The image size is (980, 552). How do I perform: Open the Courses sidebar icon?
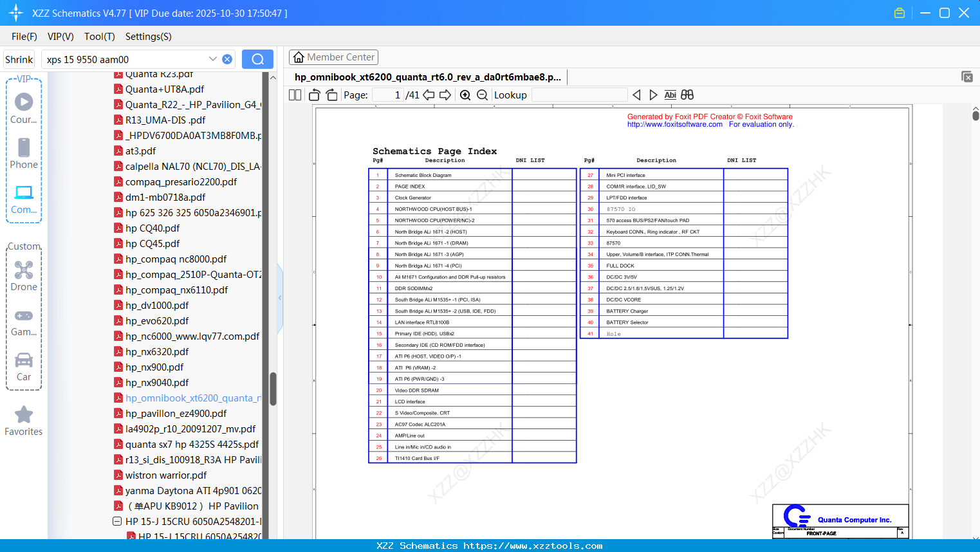(24, 108)
